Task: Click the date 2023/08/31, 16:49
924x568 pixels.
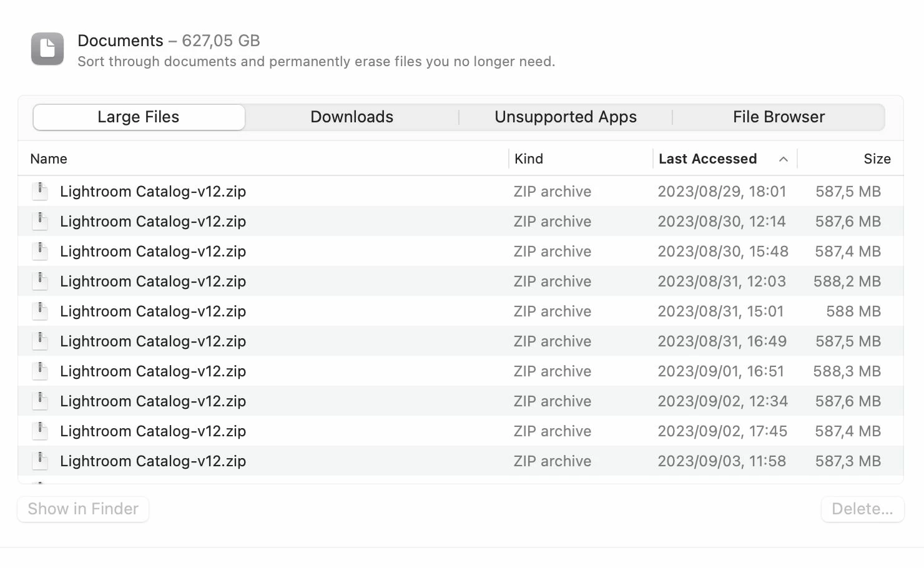Action: (722, 341)
